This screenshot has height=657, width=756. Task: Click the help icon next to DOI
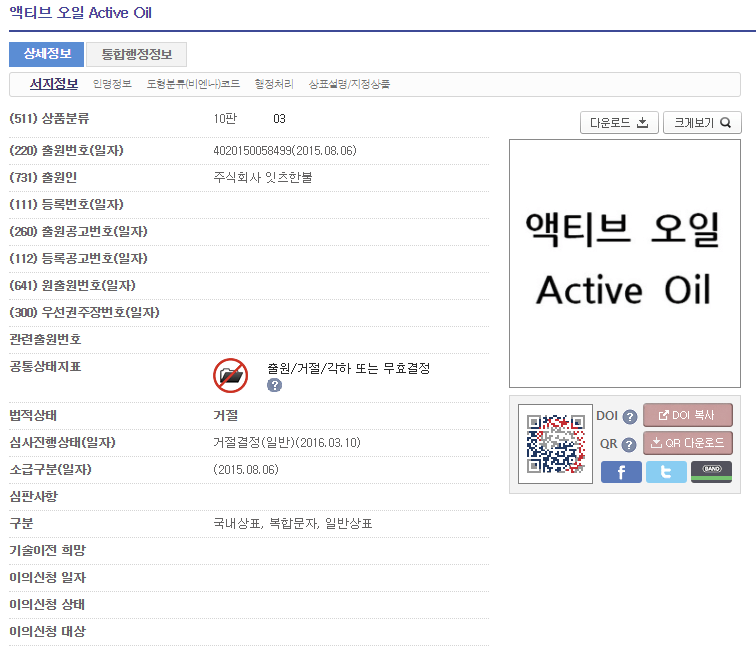pos(630,417)
